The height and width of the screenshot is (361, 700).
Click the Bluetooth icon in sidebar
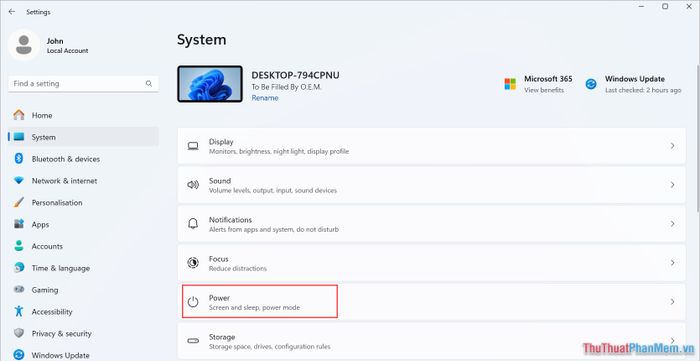click(19, 158)
